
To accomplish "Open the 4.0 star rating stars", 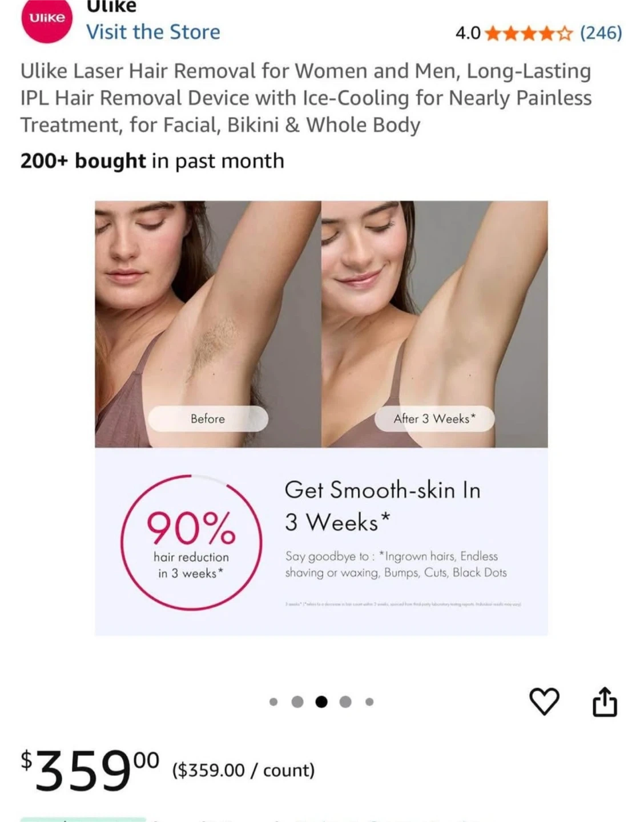I will tap(529, 34).
